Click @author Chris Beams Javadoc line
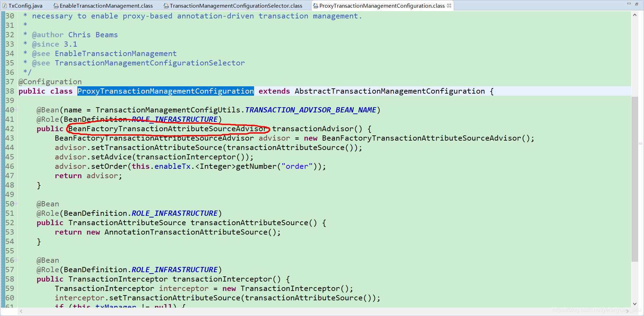 pos(75,35)
